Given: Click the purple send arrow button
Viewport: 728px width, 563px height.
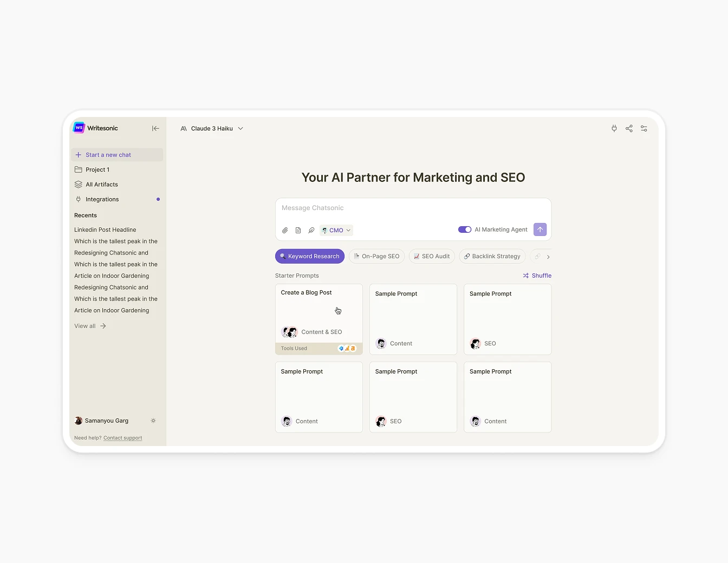Looking at the screenshot, I should pyautogui.click(x=539, y=229).
